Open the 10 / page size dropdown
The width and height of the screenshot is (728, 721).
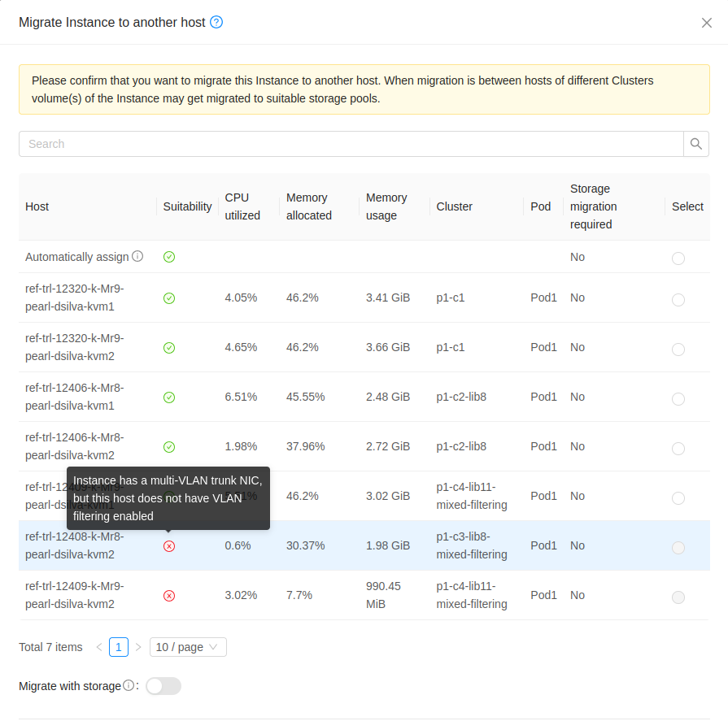[x=188, y=647]
